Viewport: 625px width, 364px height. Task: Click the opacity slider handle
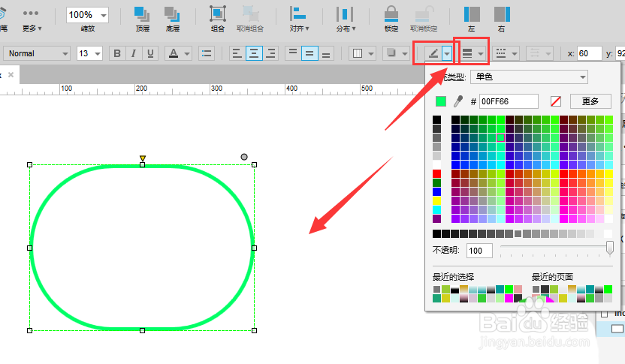tap(609, 248)
